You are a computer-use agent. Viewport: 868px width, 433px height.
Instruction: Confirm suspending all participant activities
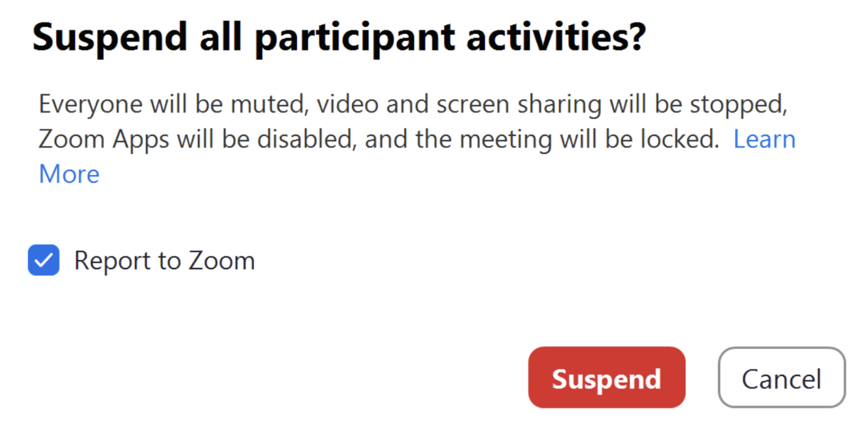coord(606,378)
